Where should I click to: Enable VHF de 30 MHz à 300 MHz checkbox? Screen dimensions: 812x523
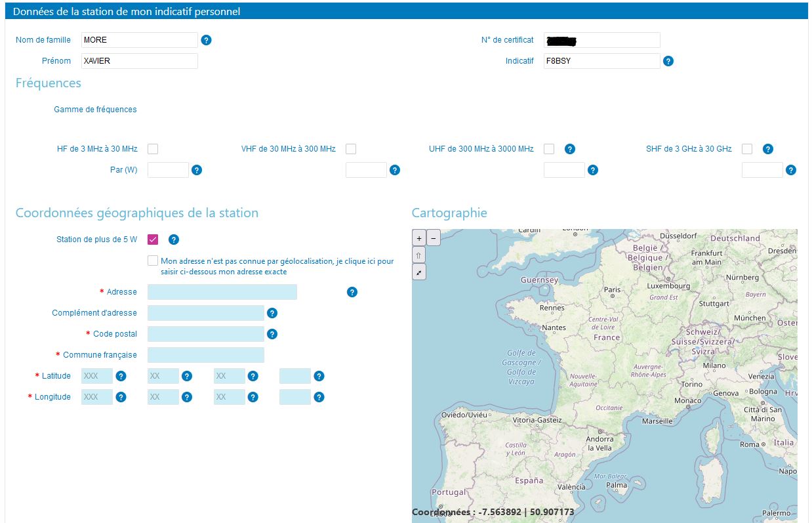(x=351, y=149)
